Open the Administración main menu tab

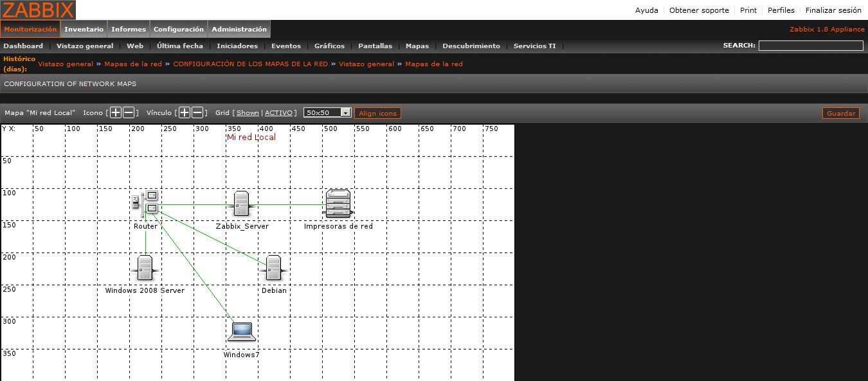click(x=239, y=29)
